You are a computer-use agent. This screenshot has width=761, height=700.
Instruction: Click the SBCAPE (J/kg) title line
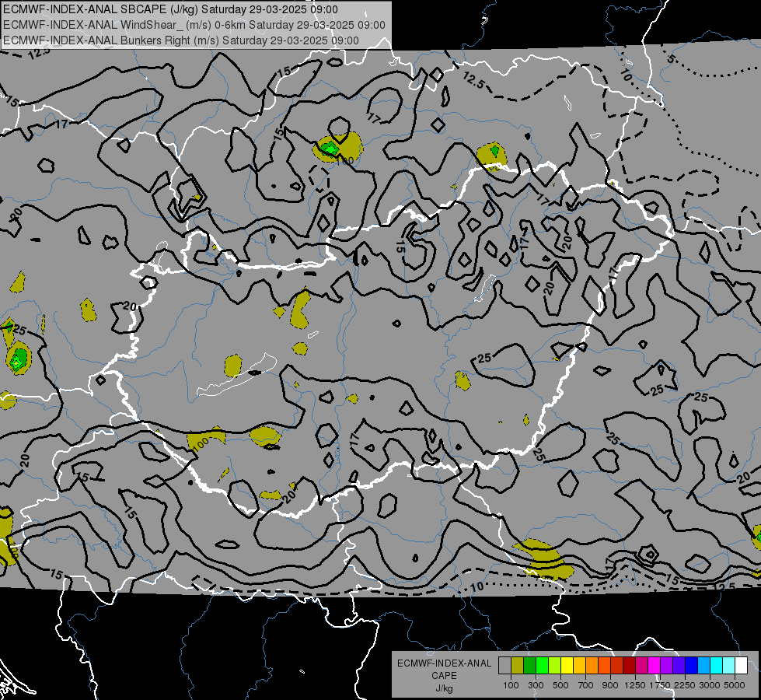[x=170, y=9]
